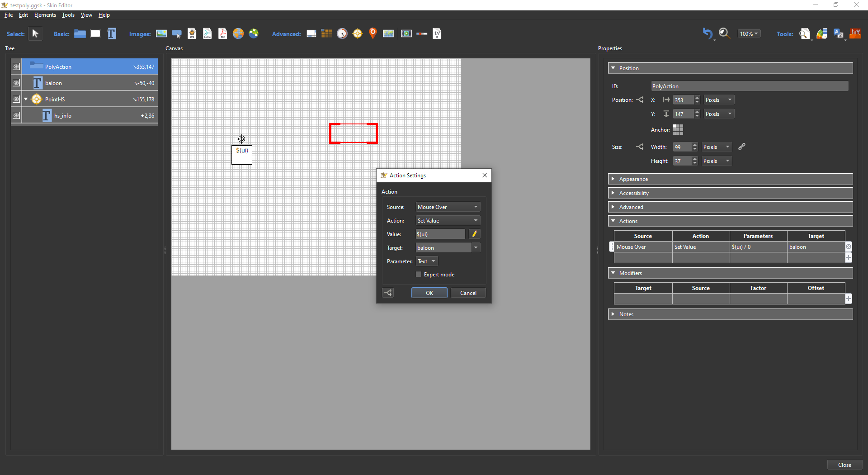Add the Cloner grid element

[x=326, y=33]
